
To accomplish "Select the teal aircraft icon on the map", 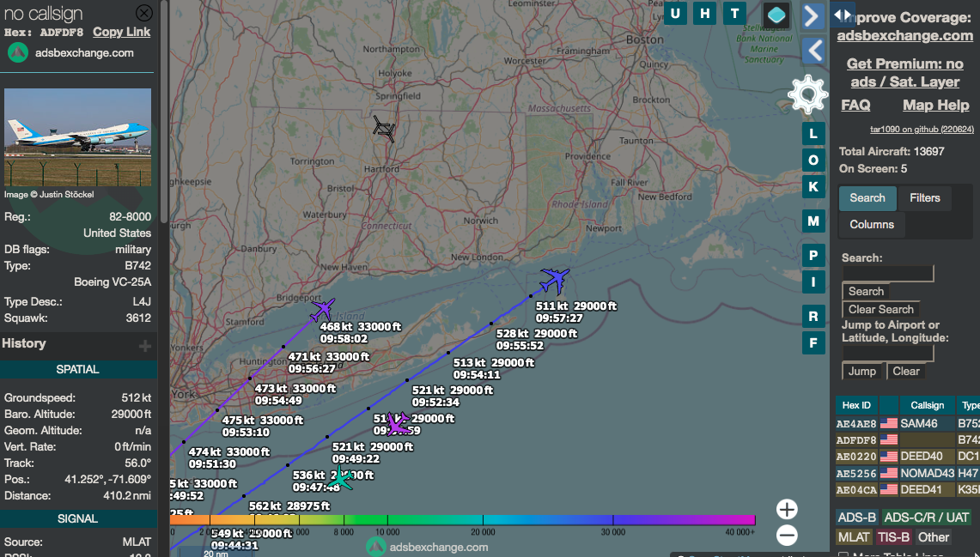I will click(x=341, y=478).
